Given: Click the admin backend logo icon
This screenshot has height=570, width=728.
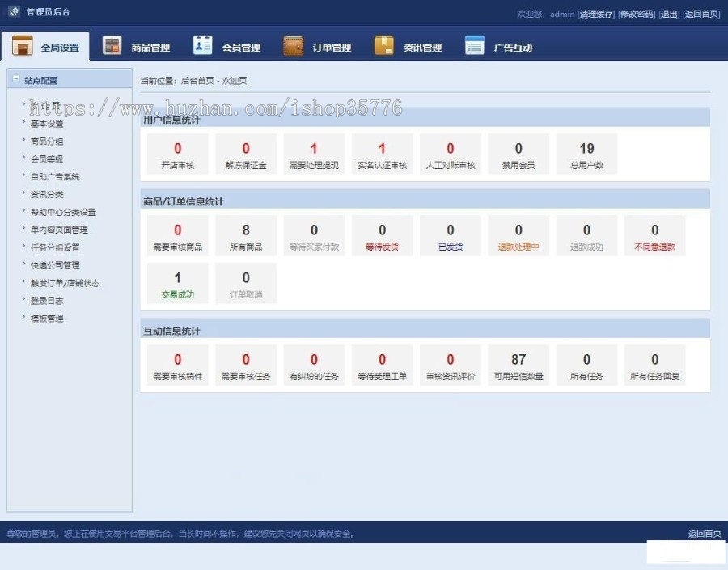Looking at the screenshot, I should (15, 11).
